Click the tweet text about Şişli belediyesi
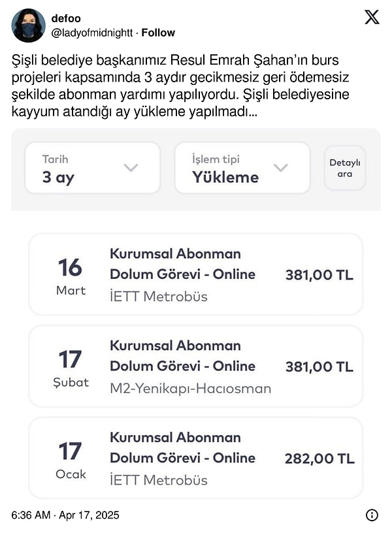Viewport: 392px width, 535px height. coord(182,86)
